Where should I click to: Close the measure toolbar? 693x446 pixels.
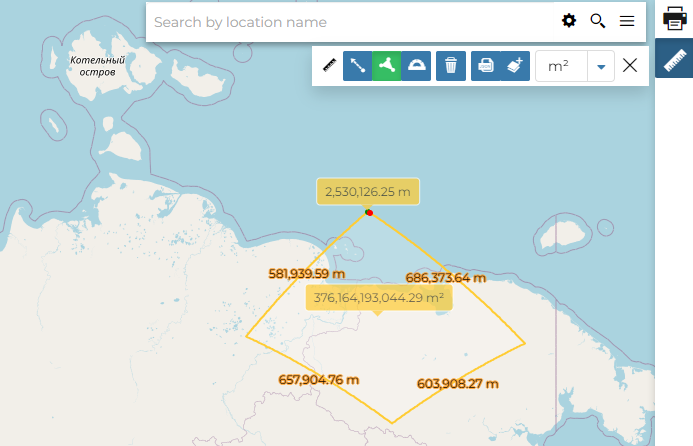click(x=630, y=66)
